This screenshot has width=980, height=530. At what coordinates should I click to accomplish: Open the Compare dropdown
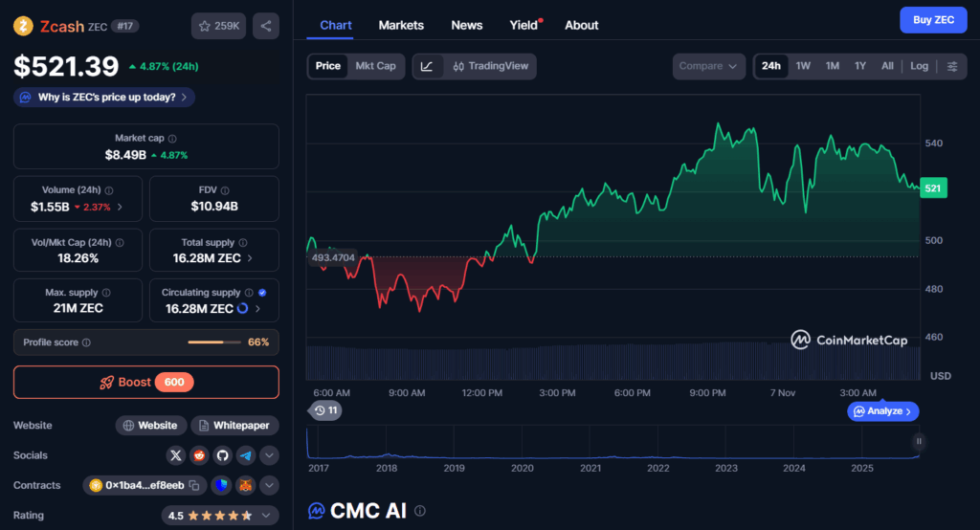[x=708, y=66]
